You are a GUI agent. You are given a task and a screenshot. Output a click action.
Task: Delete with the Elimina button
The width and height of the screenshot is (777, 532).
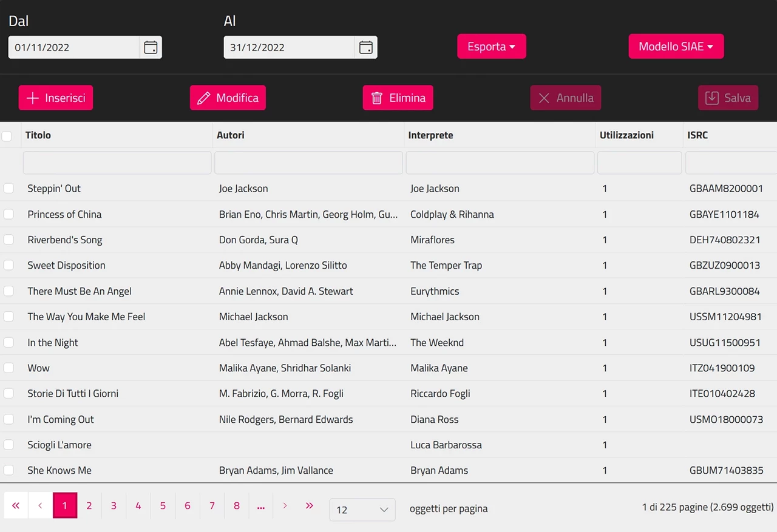click(x=398, y=98)
